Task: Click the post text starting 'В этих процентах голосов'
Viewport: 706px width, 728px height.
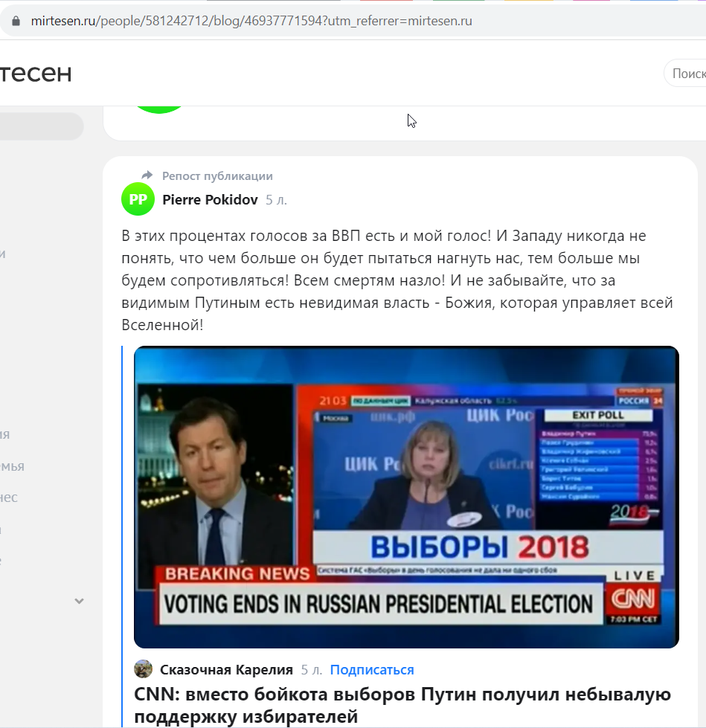Action: (x=397, y=280)
